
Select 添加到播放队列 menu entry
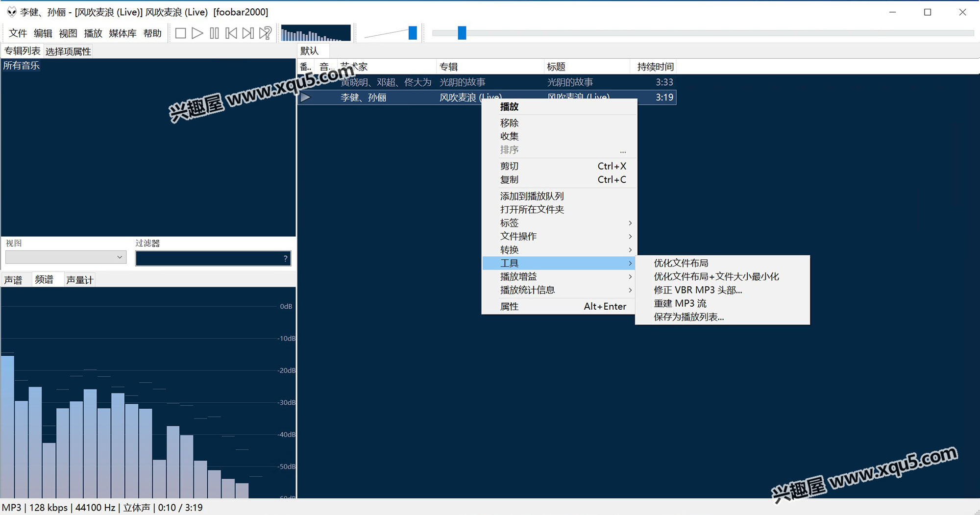(559, 196)
